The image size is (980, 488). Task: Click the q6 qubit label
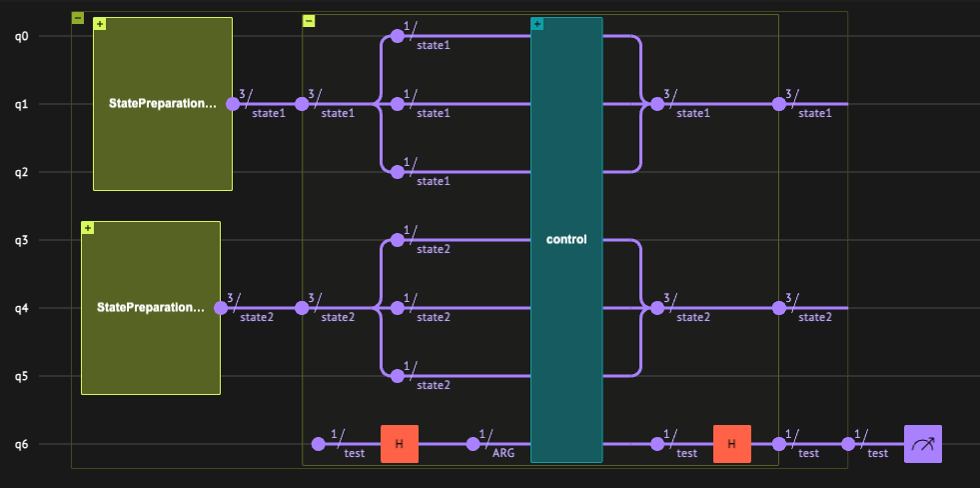(22, 445)
